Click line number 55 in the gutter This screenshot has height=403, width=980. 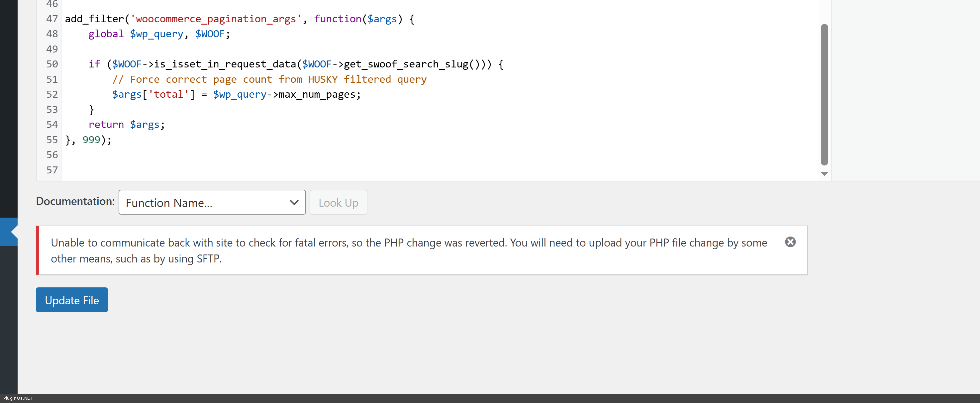[x=52, y=140]
